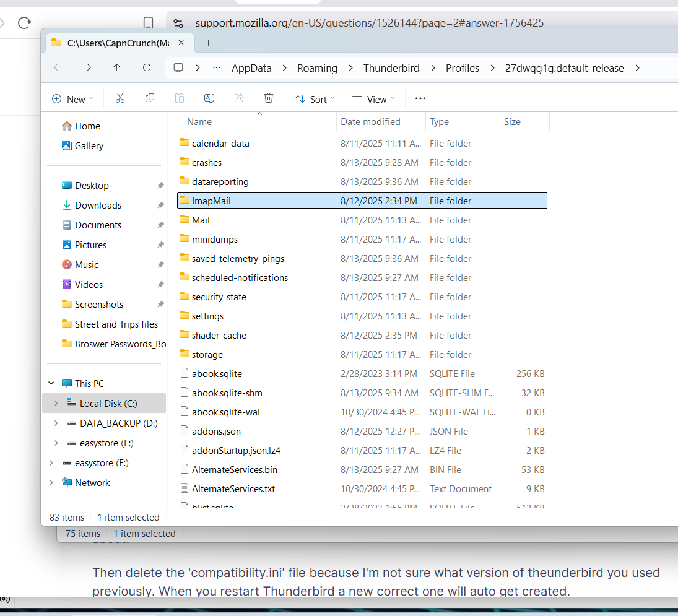Select the C:\Users\CapnCrunch Explorer tab

point(118,43)
